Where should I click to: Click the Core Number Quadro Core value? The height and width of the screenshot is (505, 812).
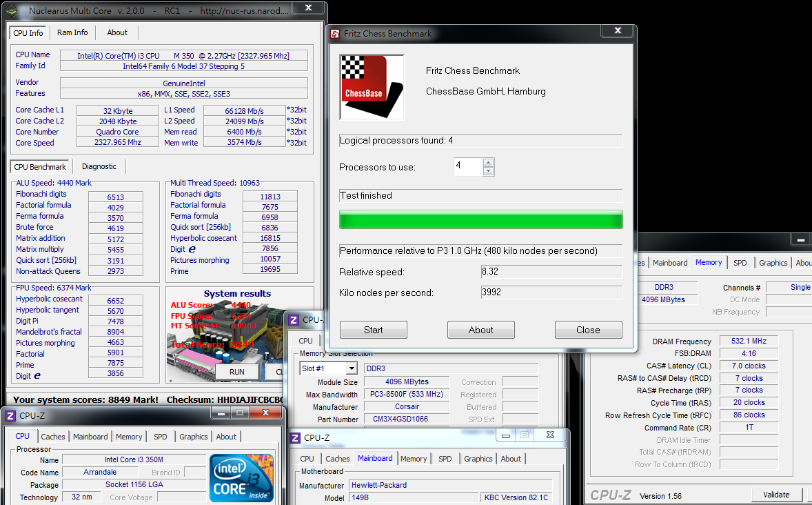pyautogui.click(x=118, y=132)
